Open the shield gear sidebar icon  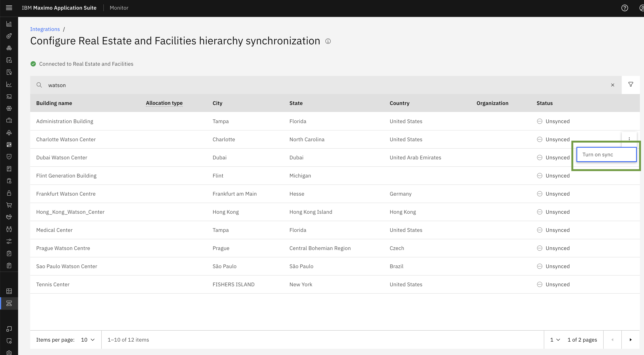click(x=9, y=341)
